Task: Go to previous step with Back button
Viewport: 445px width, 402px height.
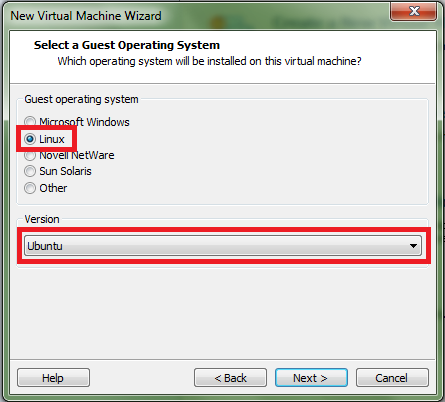Action: [230, 378]
